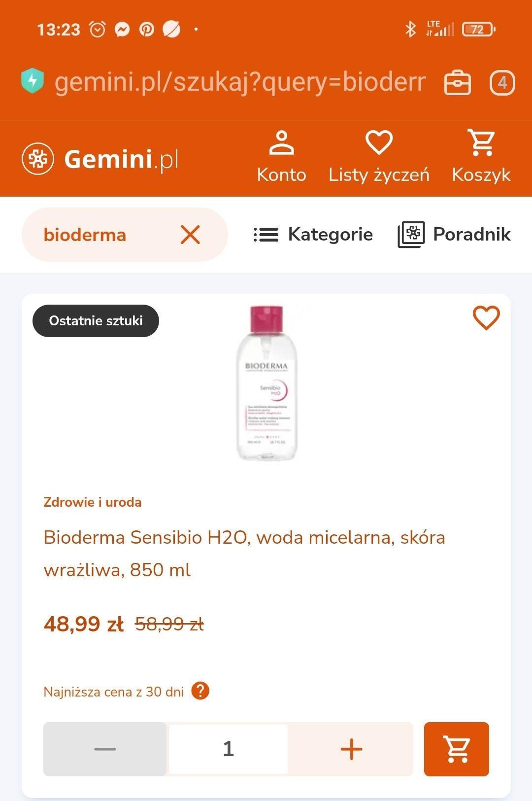Decrease quantity with minus button
This screenshot has width=532, height=801.
click(105, 749)
